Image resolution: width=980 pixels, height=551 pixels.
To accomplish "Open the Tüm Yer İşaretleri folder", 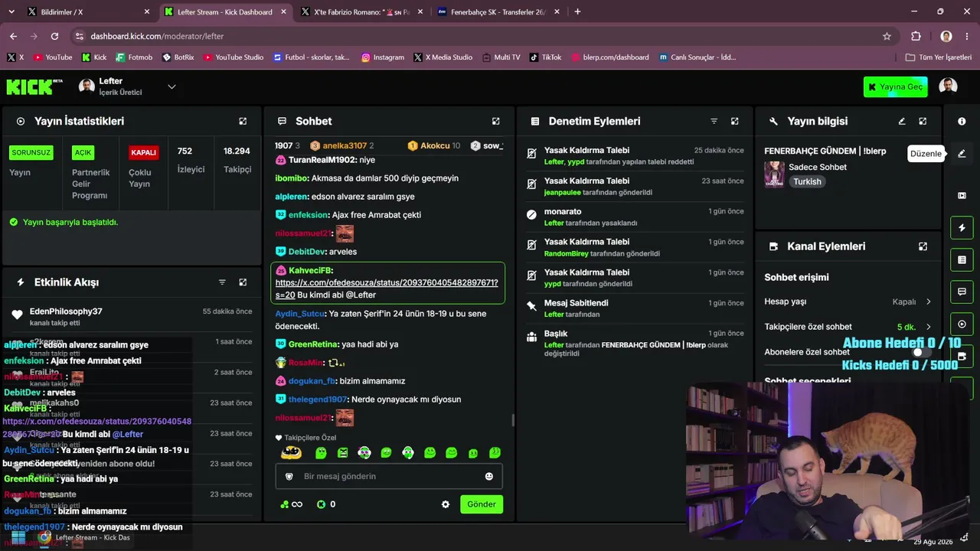I will tap(938, 57).
